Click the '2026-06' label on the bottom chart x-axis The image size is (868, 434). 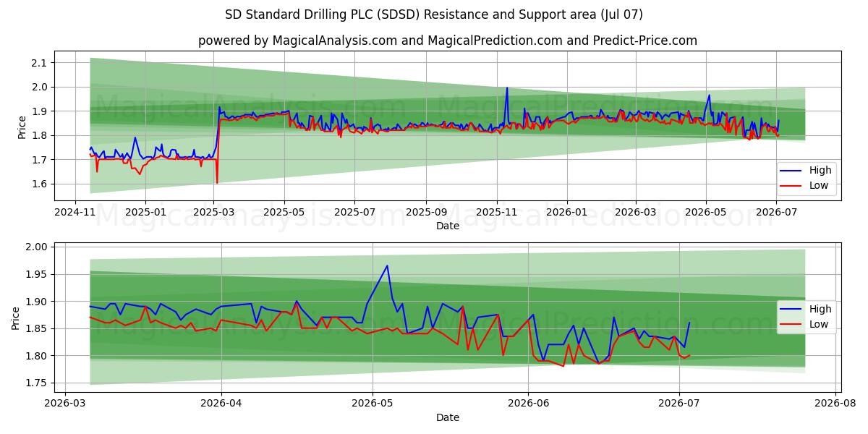528,405
